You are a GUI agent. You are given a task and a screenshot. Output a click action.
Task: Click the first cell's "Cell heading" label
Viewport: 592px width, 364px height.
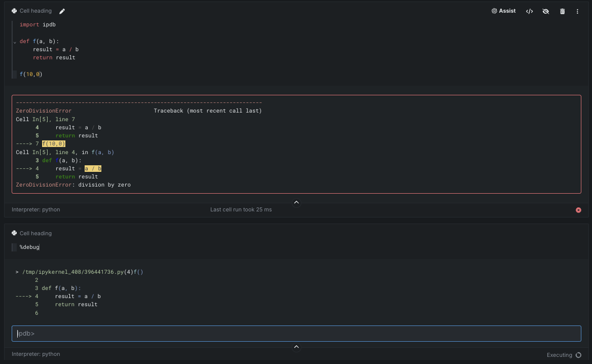click(x=35, y=11)
